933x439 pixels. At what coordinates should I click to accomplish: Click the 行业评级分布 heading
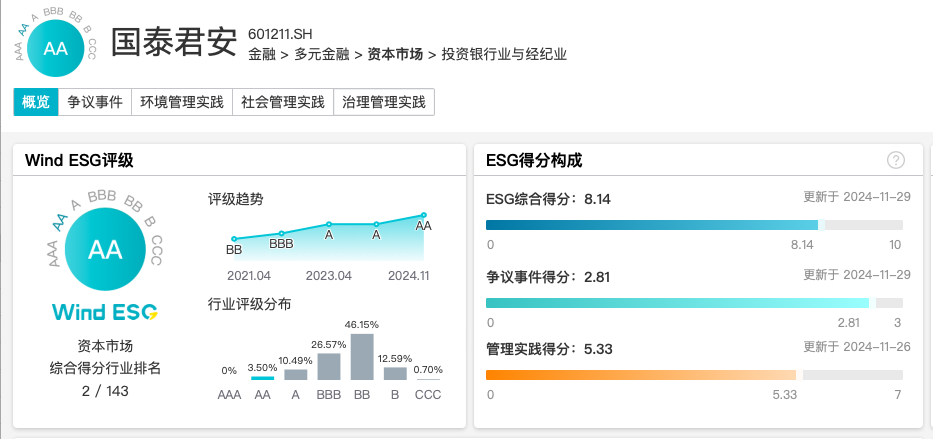249,305
